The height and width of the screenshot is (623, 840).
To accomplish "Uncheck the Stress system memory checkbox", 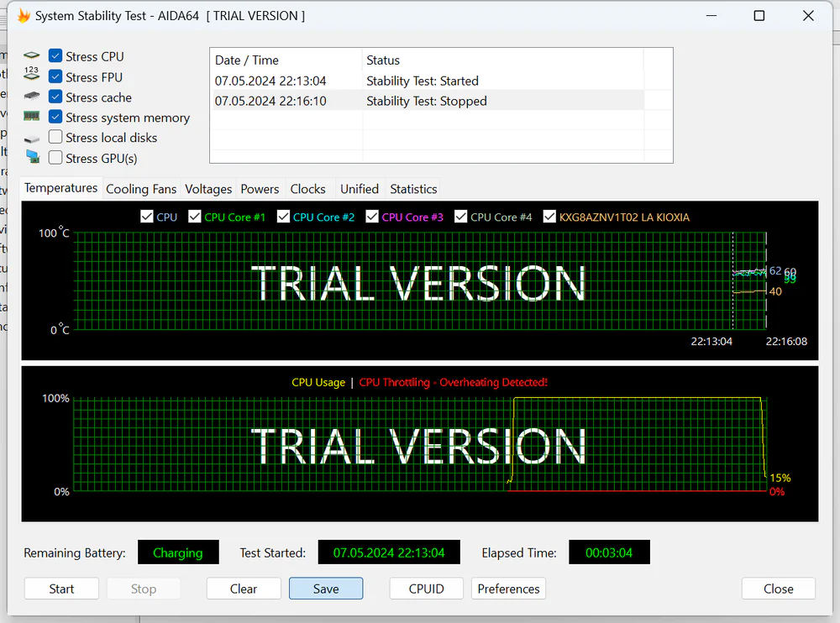I will [x=55, y=117].
